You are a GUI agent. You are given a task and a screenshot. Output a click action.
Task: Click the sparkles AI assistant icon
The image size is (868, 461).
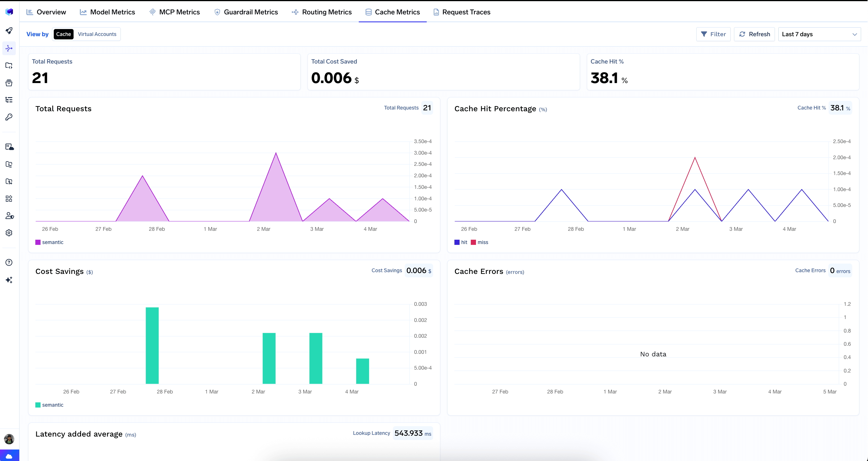coord(9,280)
